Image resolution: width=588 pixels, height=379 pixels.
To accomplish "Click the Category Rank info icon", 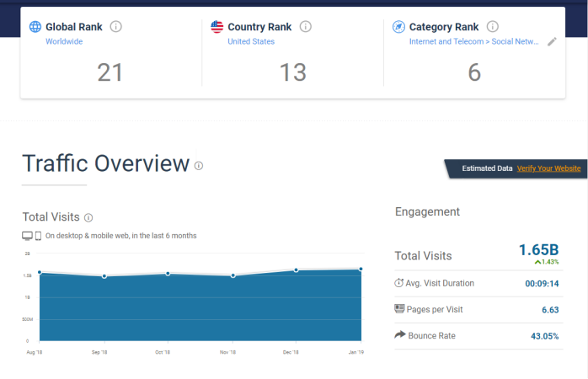I will coord(492,27).
